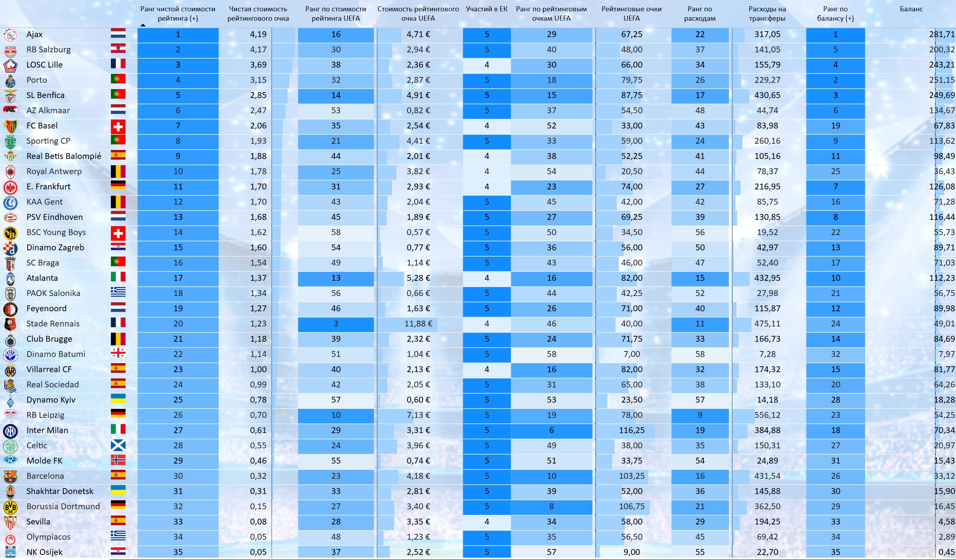Click the sort arrow under first column header
This screenshot has width=956, height=560.
click(x=143, y=25)
